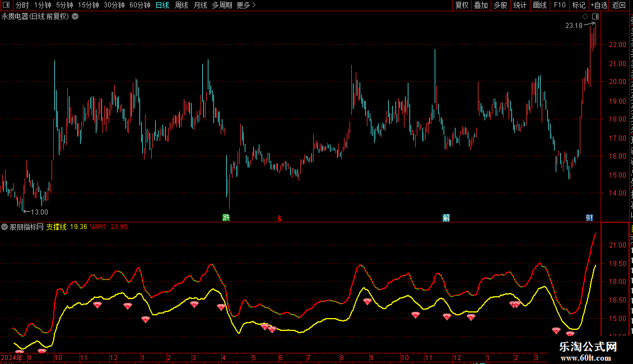Image resolution: width=633 pixels, height=364 pixels.
Task: Click the 22.00 price axis label
Action: tap(618, 45)
